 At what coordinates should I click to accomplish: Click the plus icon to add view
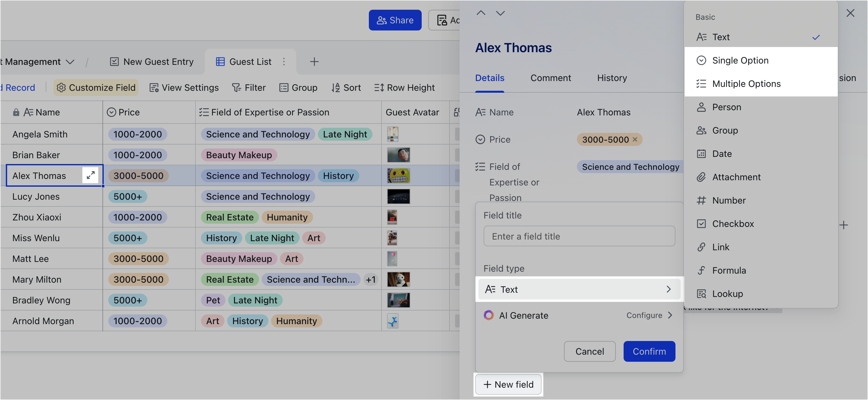click(x=314, y=62)
